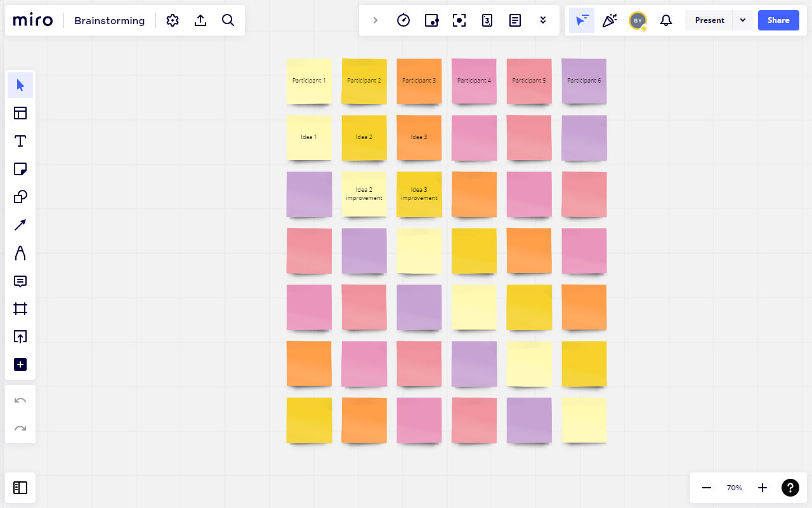Select the connection line arrow tool
This screenshot has width=812, height=508.
point(20,225)
